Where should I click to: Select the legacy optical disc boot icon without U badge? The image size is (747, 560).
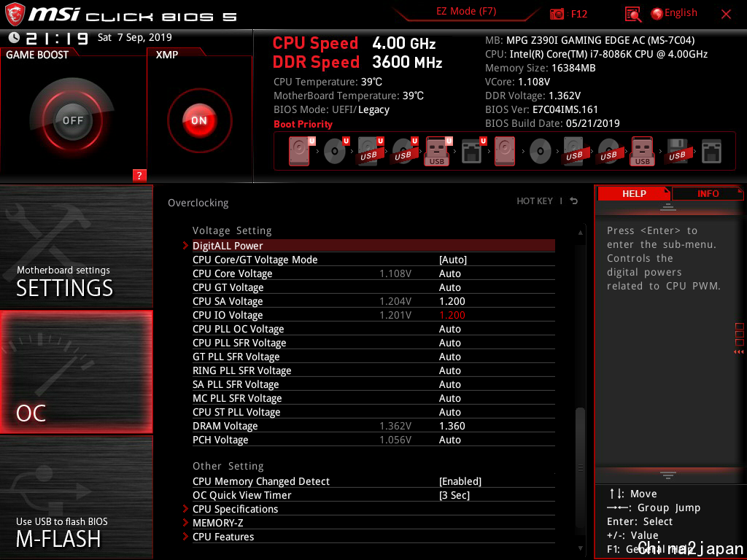pyautogui.click(x=541, y=152)
